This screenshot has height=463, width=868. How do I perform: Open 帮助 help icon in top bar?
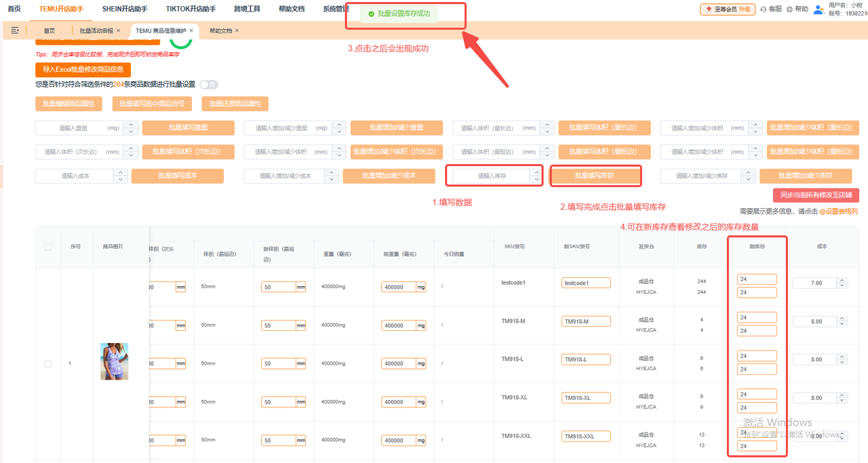click(789, 9)
